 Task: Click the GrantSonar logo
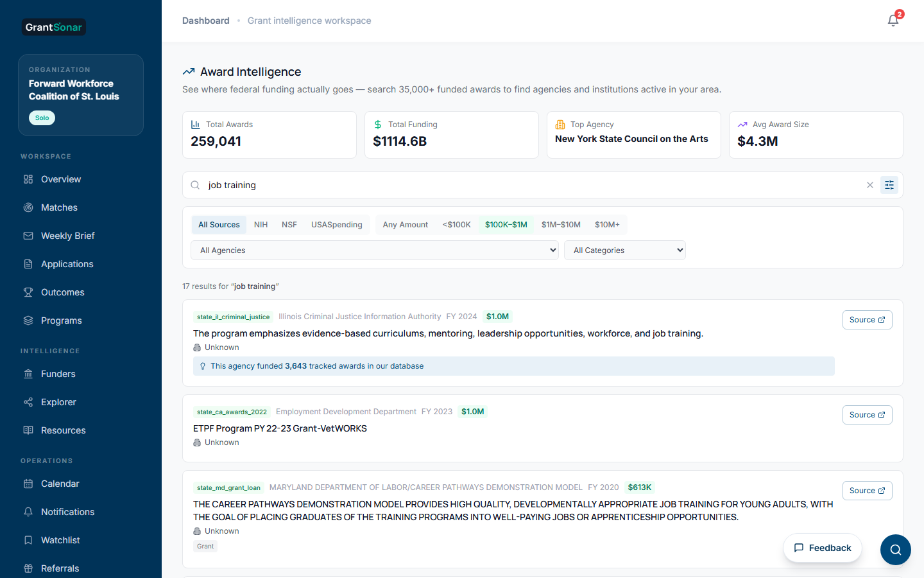54,27
